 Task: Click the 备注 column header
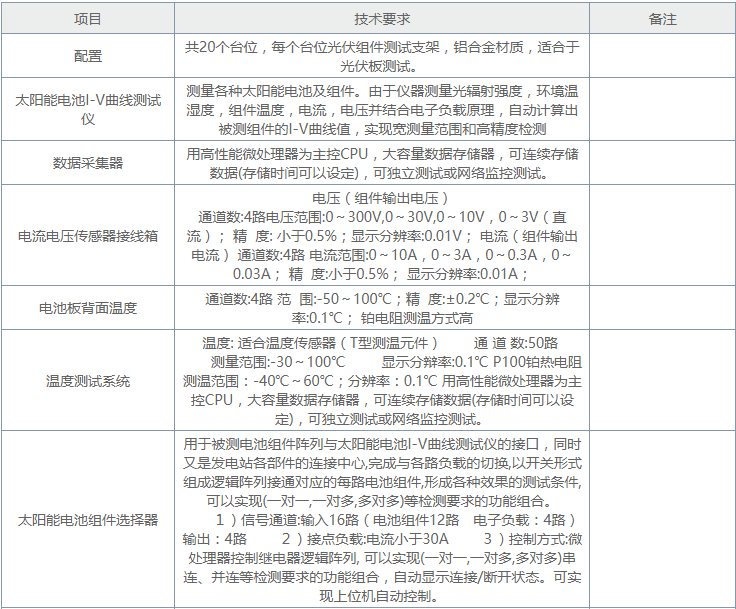662,19
